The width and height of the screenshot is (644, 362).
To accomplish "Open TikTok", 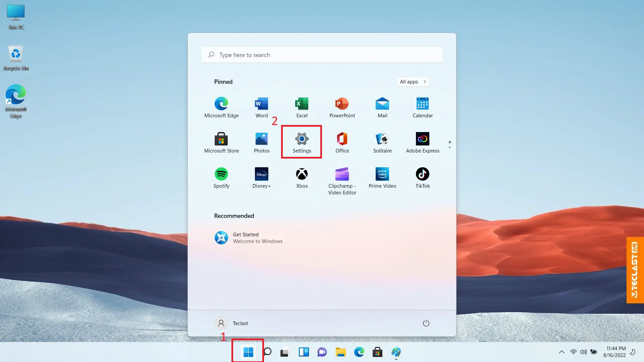I will pyautogui.click(x=422, y=174).
